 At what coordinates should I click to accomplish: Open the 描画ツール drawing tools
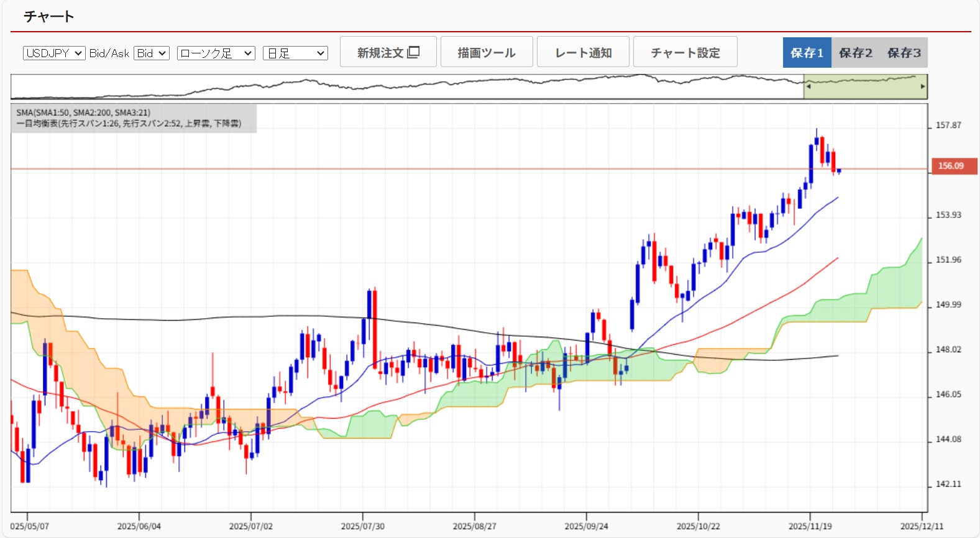[486, 52]
